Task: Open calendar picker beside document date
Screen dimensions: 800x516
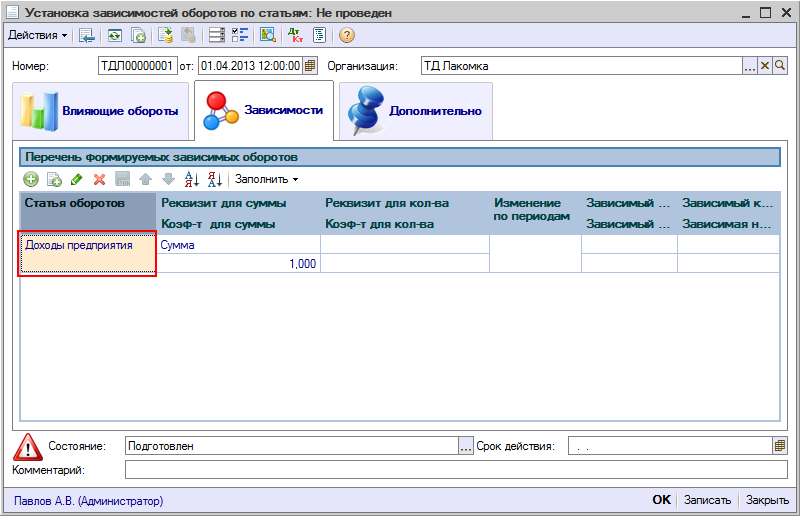Action: click(x=310, y=66)
